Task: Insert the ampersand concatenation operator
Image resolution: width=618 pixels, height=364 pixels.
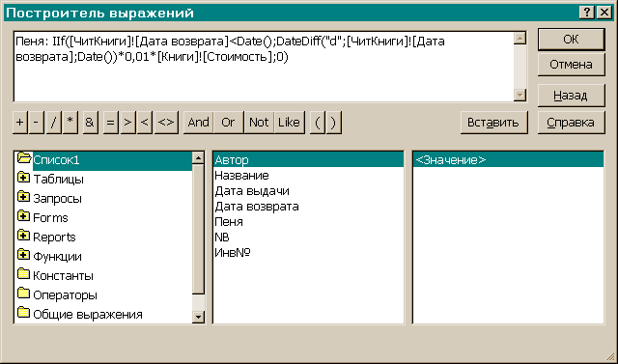Action: (90, 123)
